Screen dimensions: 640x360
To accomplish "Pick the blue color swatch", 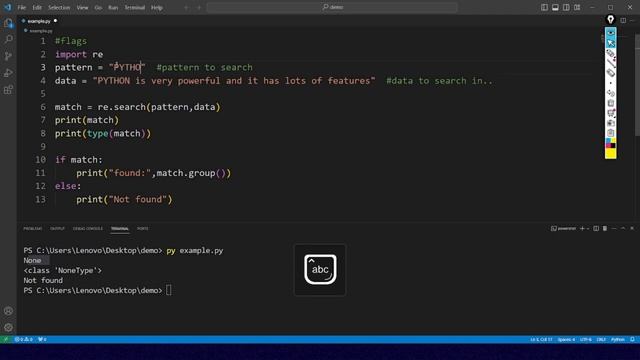I will [x=608, y=141].
